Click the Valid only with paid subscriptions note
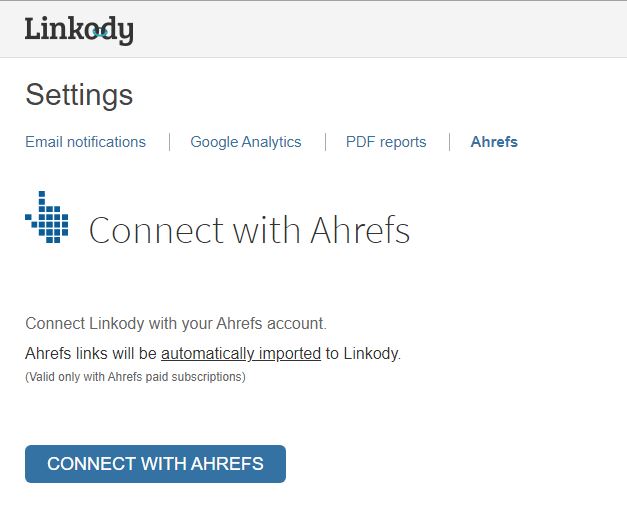The image size is (627, 514). (135, 377)
